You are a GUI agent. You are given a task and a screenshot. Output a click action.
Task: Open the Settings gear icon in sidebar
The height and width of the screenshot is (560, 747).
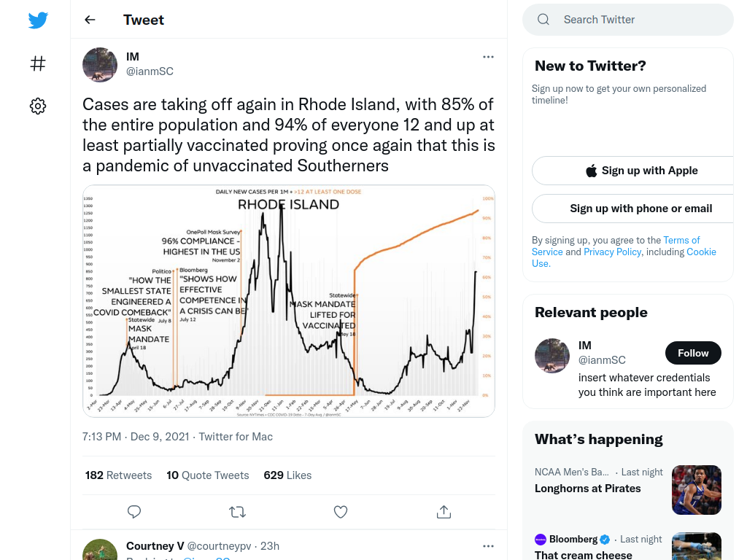click(x=38, y=106)
